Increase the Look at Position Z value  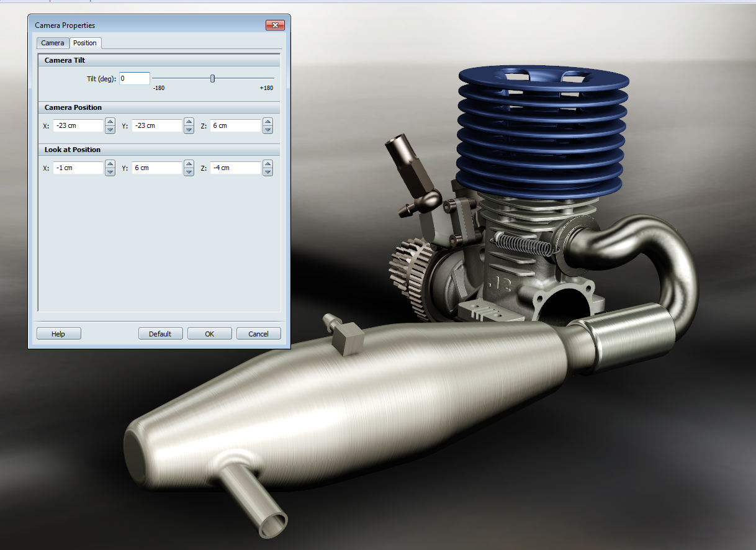coord(268,165)
